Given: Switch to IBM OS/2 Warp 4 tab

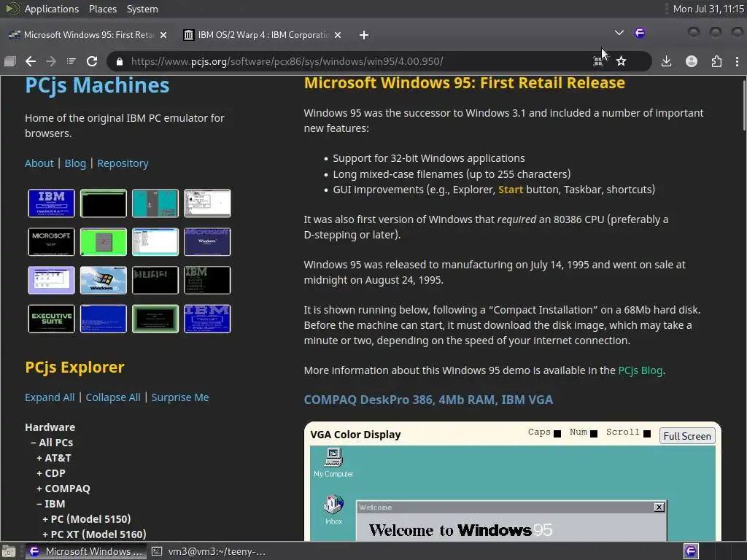Looking at the screenshot, I should tap(263, 35).
